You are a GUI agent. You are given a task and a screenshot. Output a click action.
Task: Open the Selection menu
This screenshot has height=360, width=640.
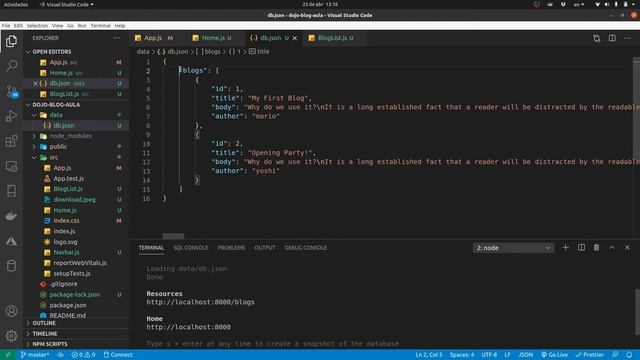[x=37, y=25]
